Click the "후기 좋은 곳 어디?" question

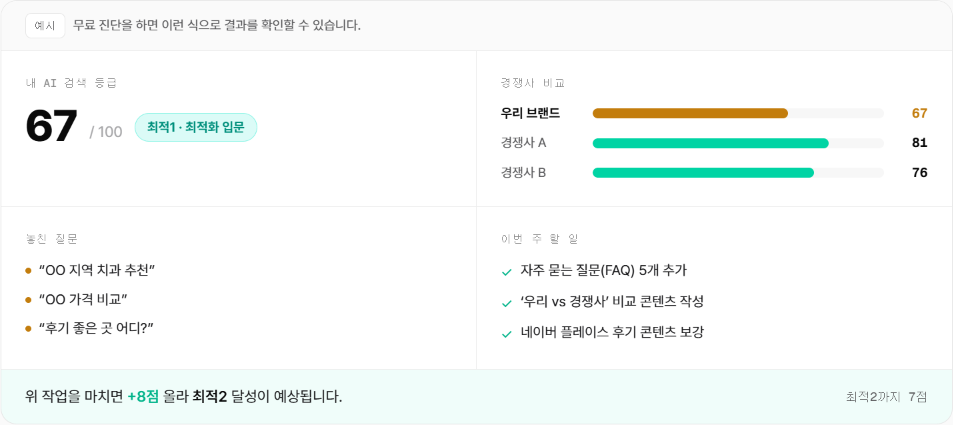pos(95,328)
